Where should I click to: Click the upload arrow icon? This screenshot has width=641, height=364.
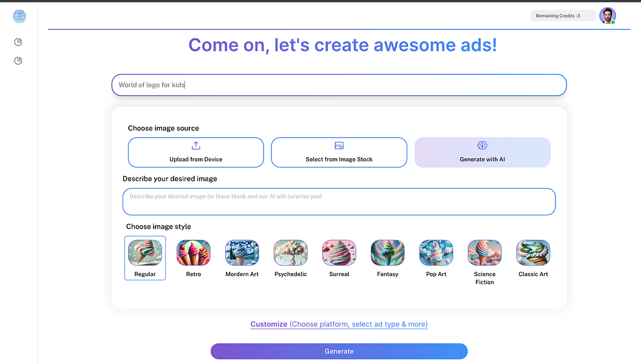coord(196,146)
